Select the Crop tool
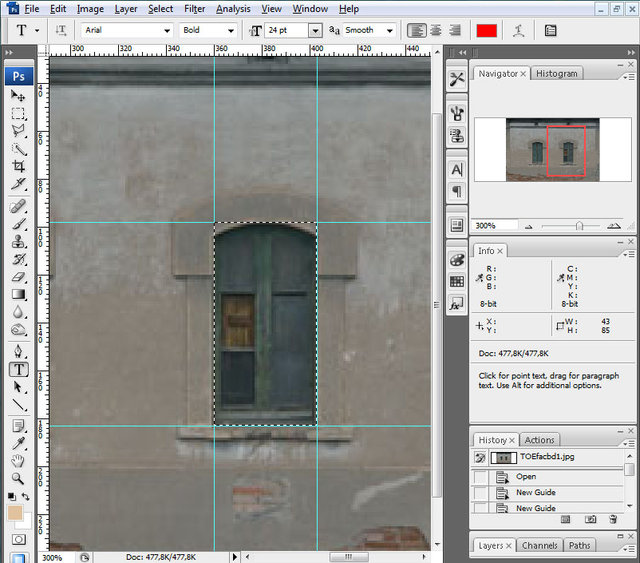Screen dimensions: 640x563 tap(18, 166)
